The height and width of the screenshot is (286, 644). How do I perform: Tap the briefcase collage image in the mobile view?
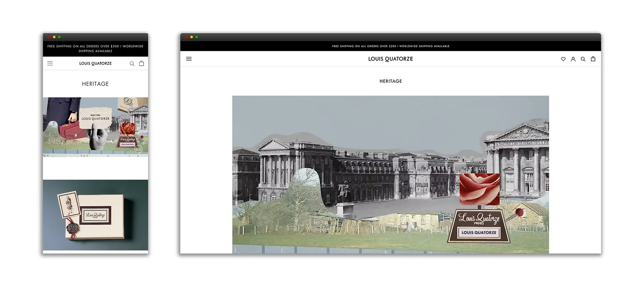pos(96,126)
